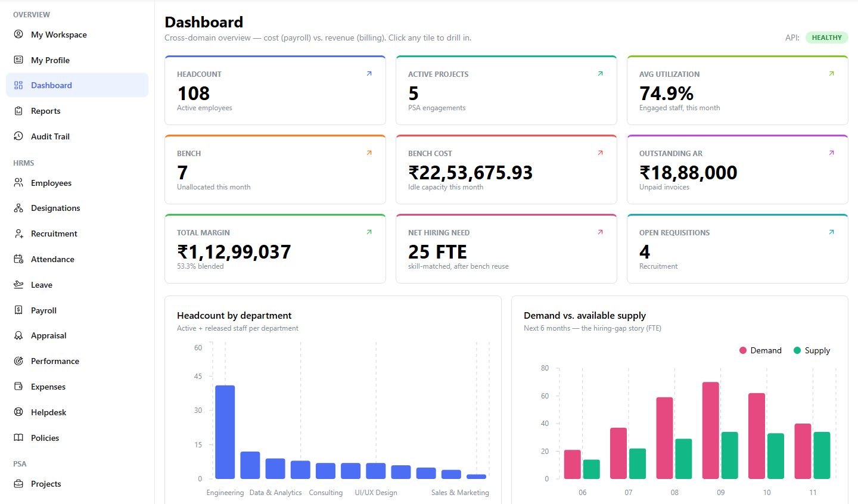The height and width of the screenshot is (504, 858).
Task: Click the Appraisal award icon
Action: coord(18,335)
